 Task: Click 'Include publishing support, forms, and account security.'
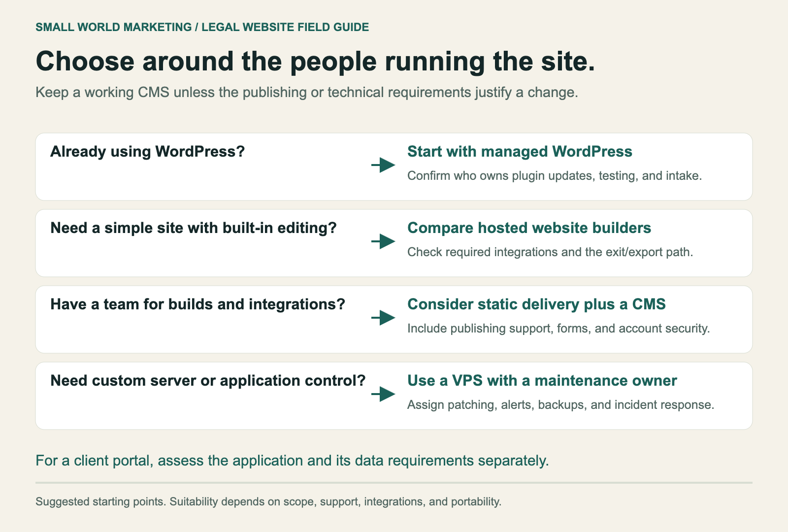point(558,329)
